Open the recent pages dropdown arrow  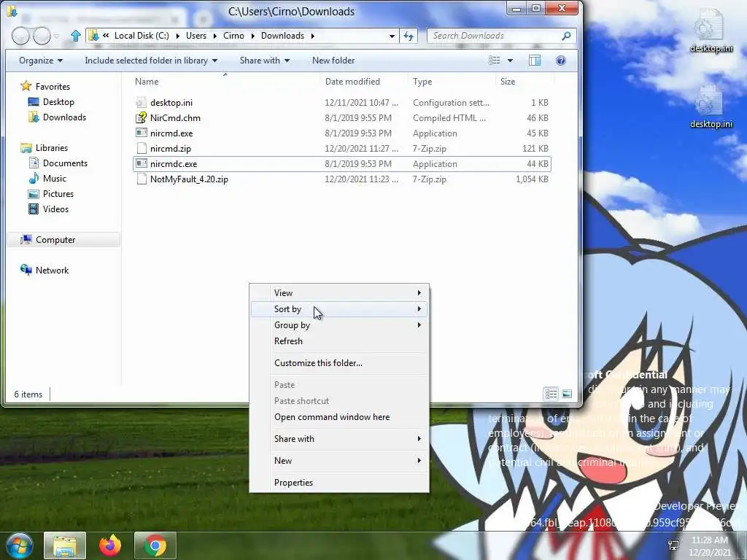pyautogui.click(x=57, y=36)
